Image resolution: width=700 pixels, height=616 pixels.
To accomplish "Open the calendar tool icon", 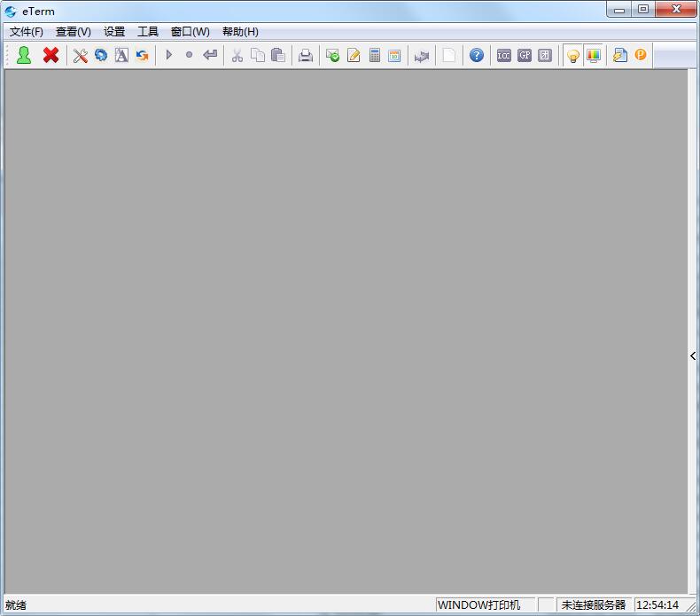I will (x=395, y=55).
